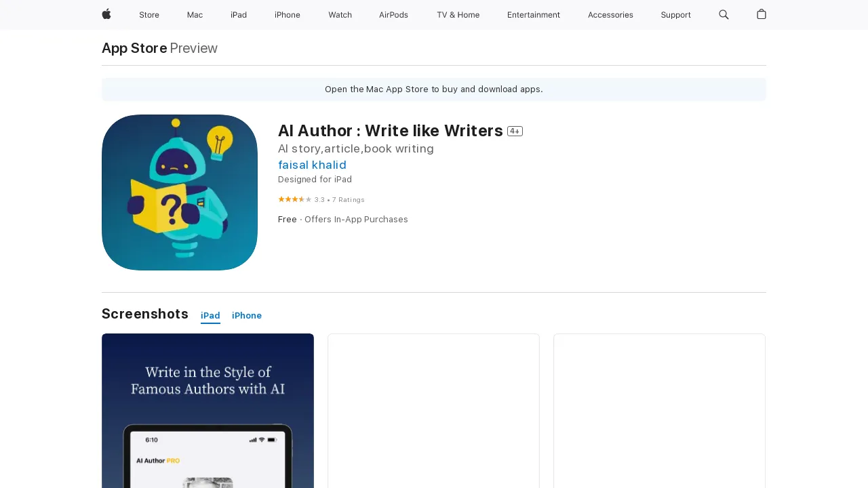
Task: Open the AirPods menu item
Action: pyautogui.click(x=393, y=15)
